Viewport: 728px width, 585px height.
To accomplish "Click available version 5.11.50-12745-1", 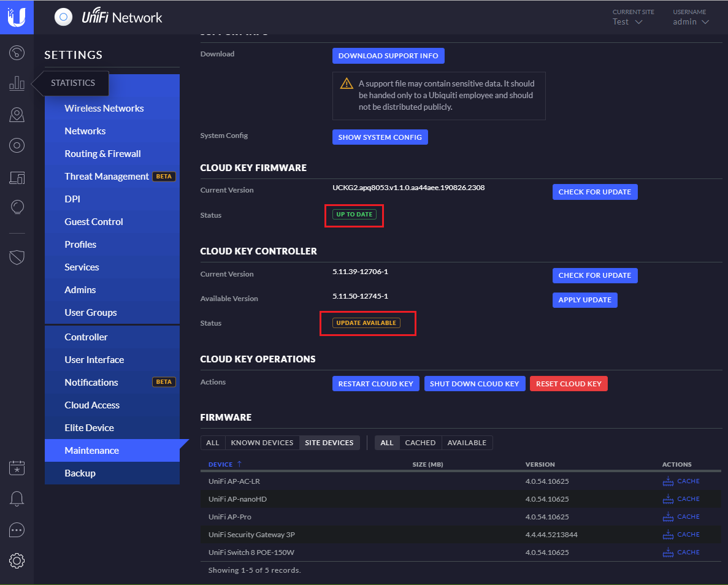I will click(360, 296).
